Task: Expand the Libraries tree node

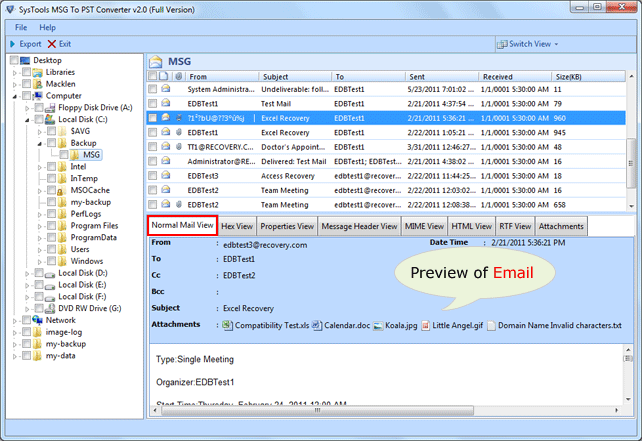Action: click(x=15, y=73)
